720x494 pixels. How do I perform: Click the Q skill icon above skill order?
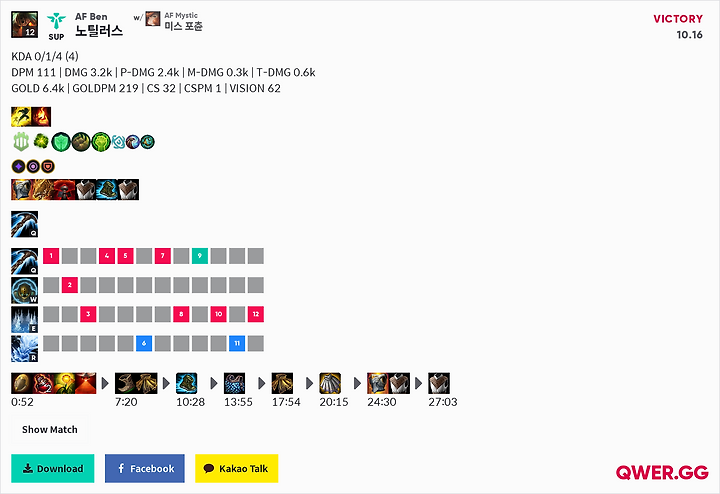coord(24,224)
